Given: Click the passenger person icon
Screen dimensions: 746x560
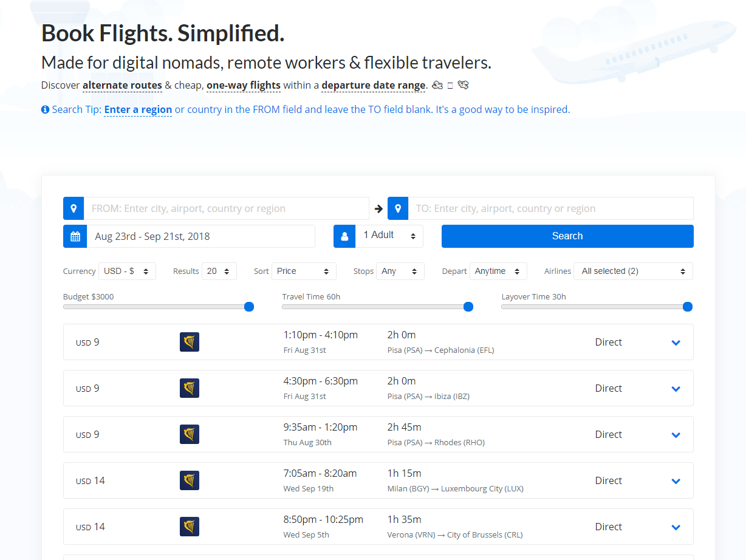Looking at the screenshot, I should 344,236.
